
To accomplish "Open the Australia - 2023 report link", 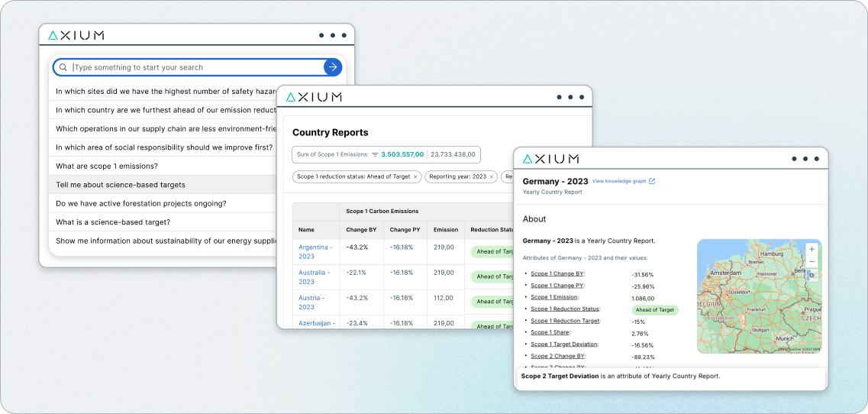I will tap(314, 277).
